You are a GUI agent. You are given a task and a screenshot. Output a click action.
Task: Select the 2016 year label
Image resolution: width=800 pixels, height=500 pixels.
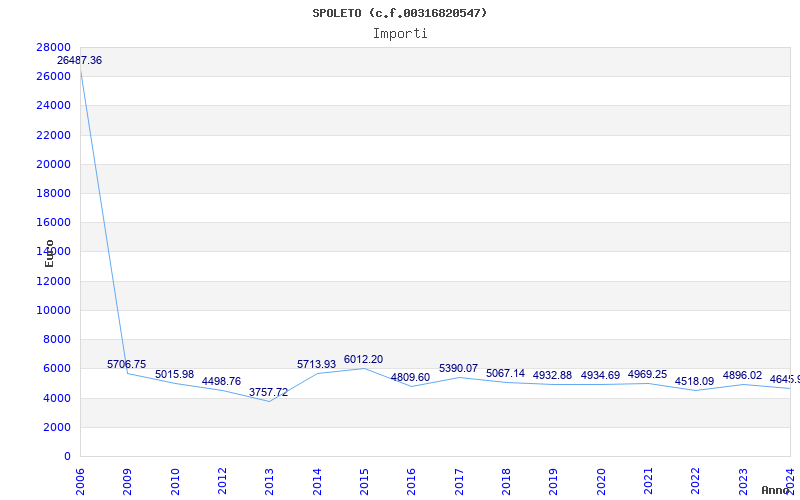pyautogui.click(x=412, y=481)
